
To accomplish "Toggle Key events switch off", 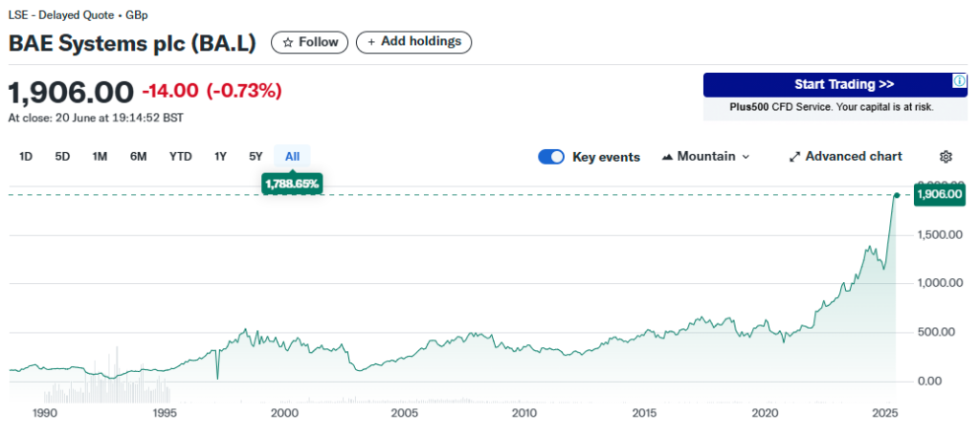I will tap(551, 157).
